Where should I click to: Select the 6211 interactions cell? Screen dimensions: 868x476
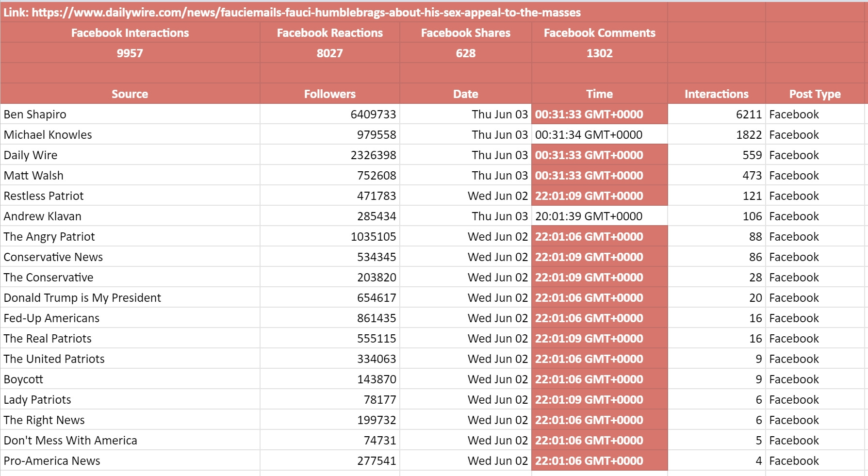[x=717, y=114]
